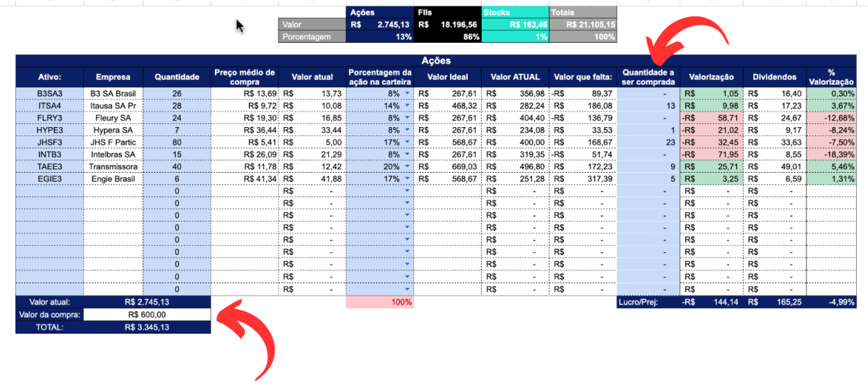Image resolution: width=868 pixels, height=382 pixels.
Task: Open the percentage dropdown in the B3SA3 row
Action: coord(407,93)
